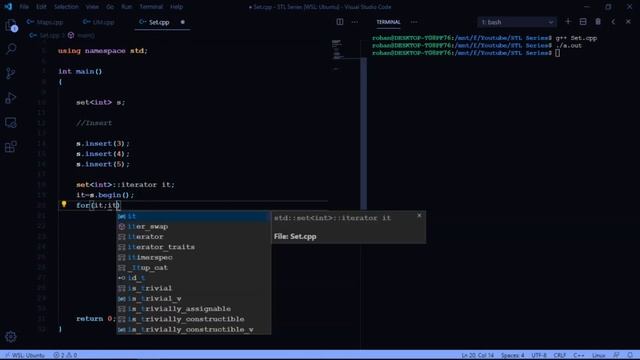The height and width of the screenshot is (360, 640).
Task: Choose the 'is_trivial_v' suggestion
Action: (193, 298)
